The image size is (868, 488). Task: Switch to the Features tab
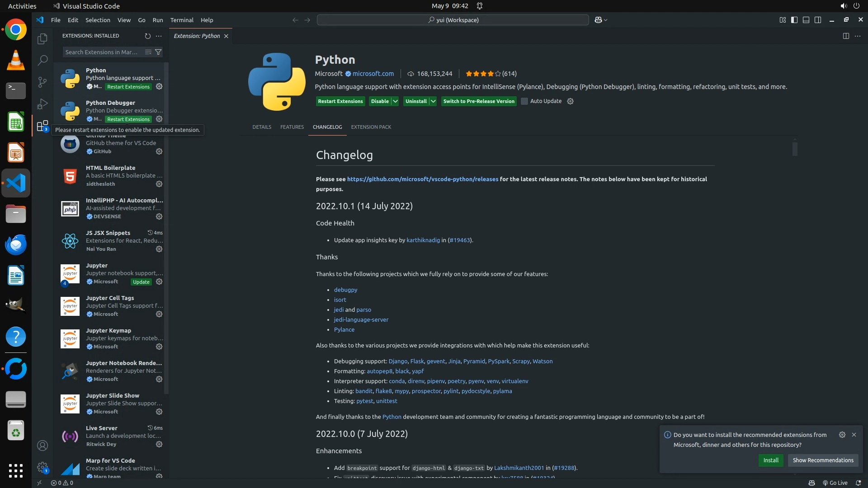[x=292, y=127]
